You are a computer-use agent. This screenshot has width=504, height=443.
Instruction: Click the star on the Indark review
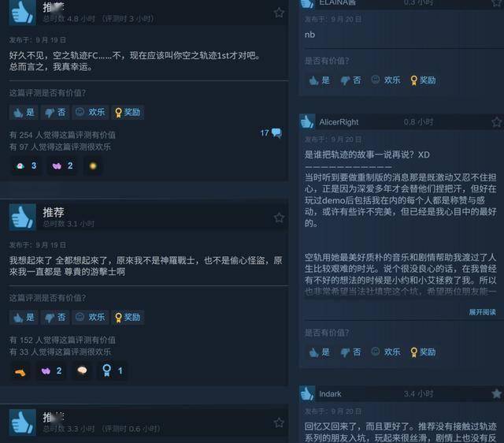(x=497, y=394)
